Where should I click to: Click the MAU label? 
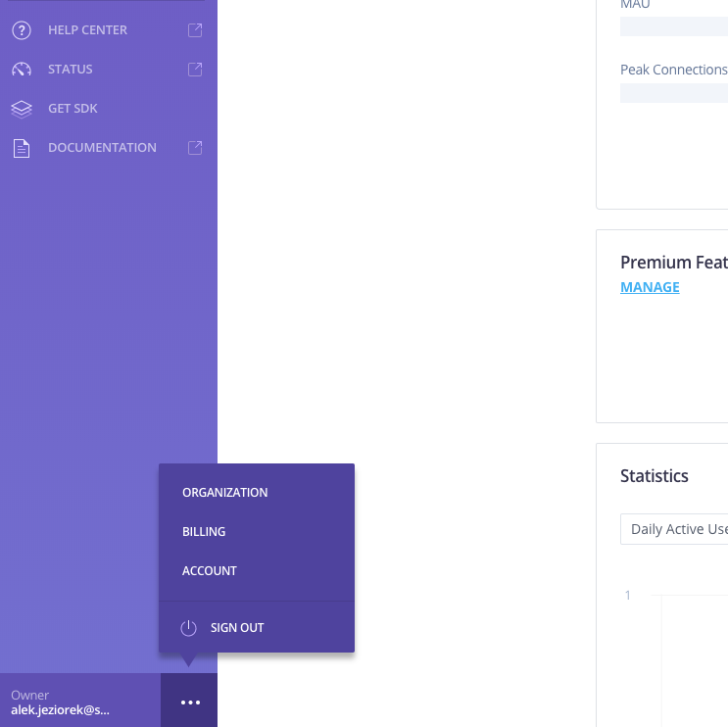[x=635, y=5]
